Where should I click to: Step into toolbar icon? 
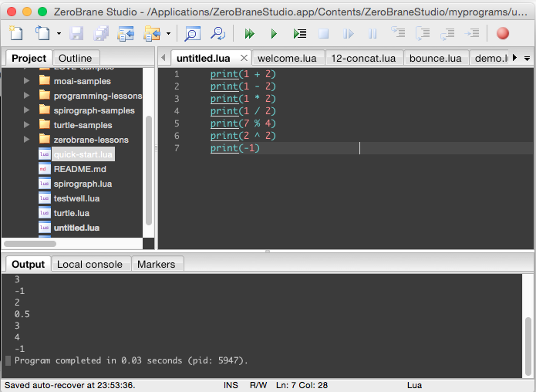(x=398, y=33)
